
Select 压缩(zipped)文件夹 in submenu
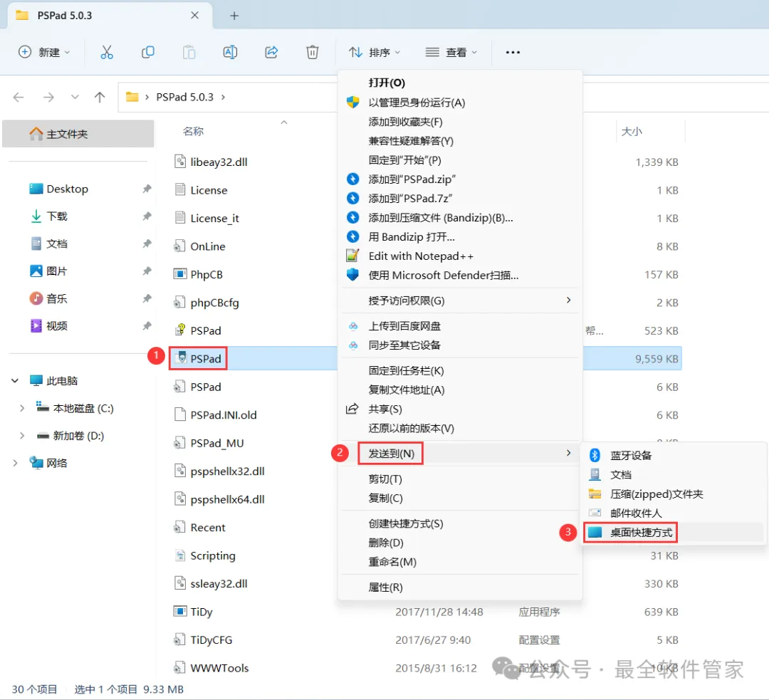[673, 494]
